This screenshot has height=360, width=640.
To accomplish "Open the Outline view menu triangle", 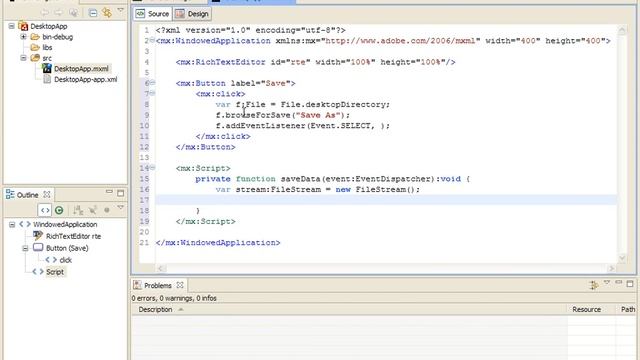I will (120, 208).
